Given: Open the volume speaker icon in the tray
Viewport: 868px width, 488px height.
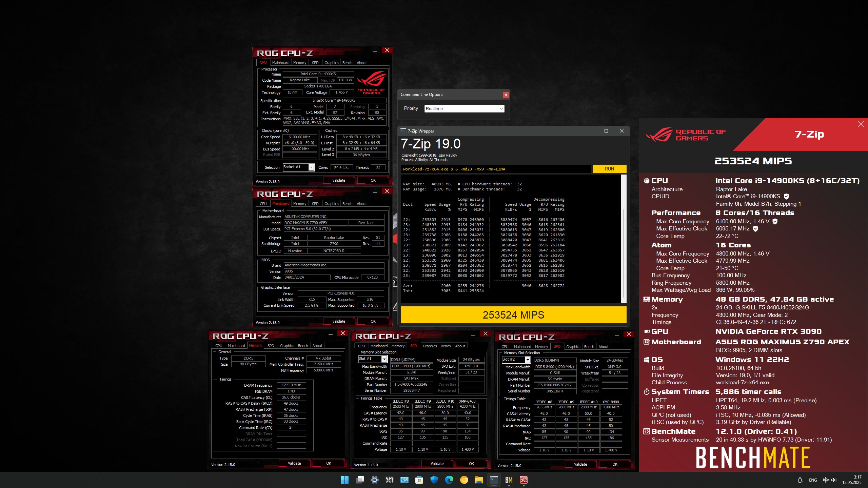Looking at the screenshot, I should click(833, 480).
